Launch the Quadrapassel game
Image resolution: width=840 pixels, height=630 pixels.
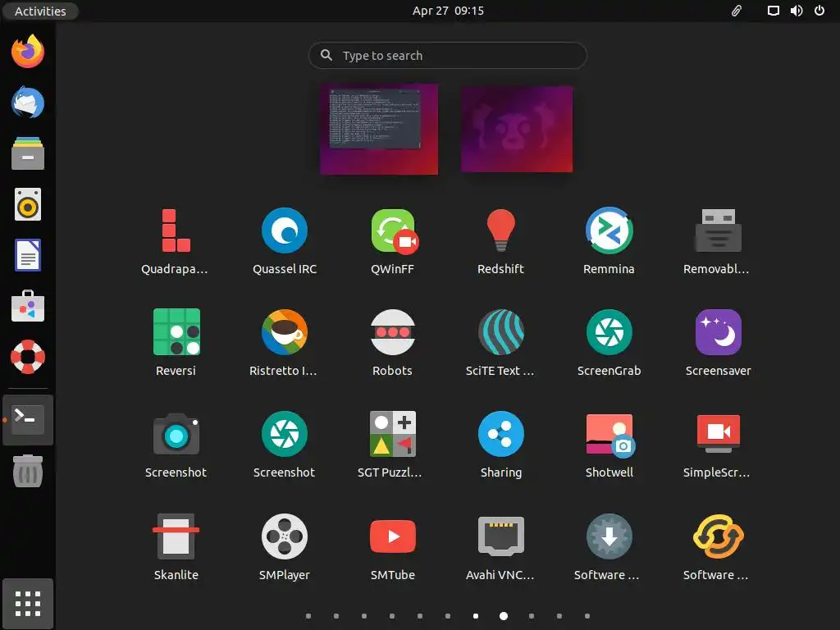pos(176,242)
